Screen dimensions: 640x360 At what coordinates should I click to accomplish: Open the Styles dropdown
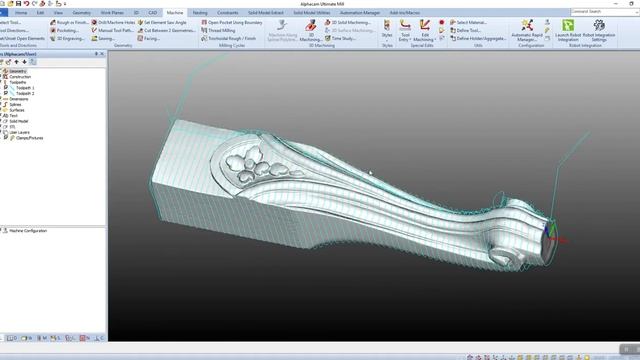click(387, 31)
